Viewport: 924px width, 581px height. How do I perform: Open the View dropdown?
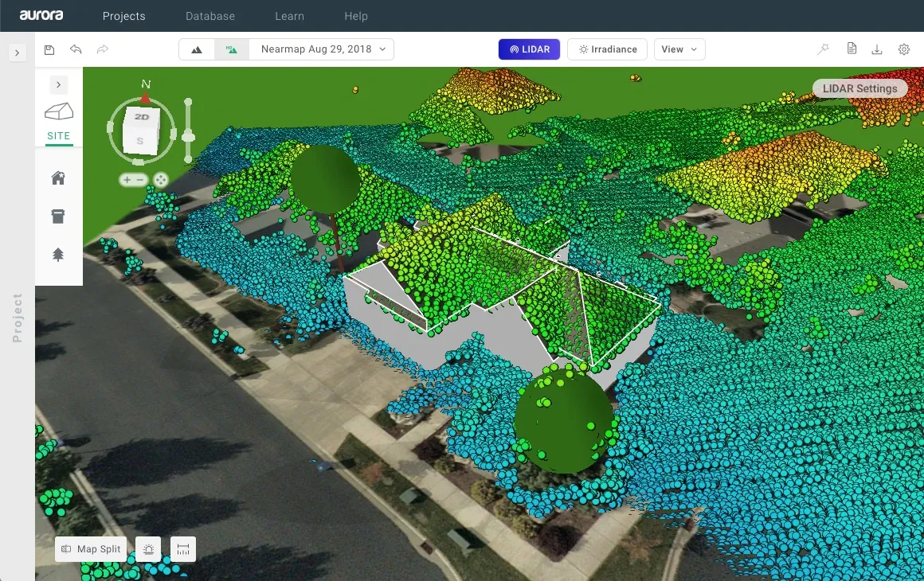tap(679, 49)
